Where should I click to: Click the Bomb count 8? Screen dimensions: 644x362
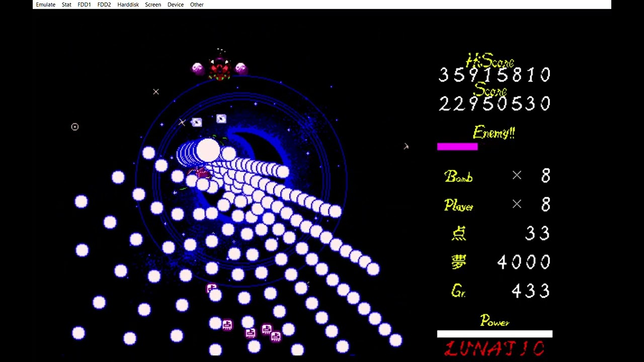pos(546,175)
